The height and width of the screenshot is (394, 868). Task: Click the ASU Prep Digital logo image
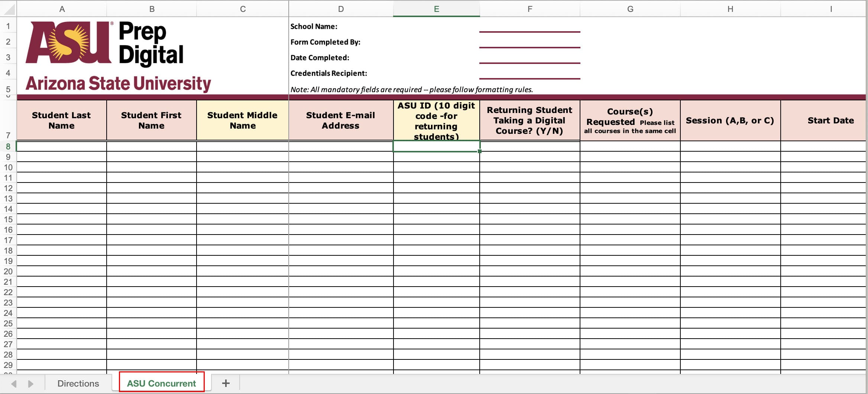(118, 56)
